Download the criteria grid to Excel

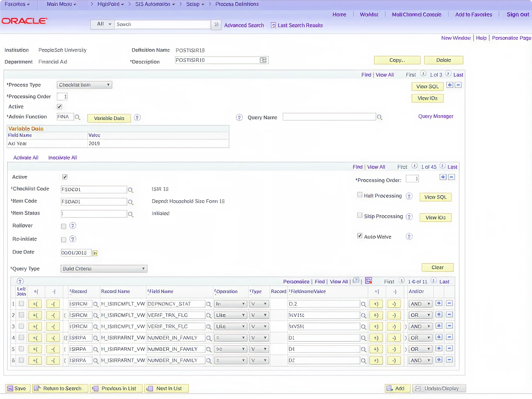point(369,281)
